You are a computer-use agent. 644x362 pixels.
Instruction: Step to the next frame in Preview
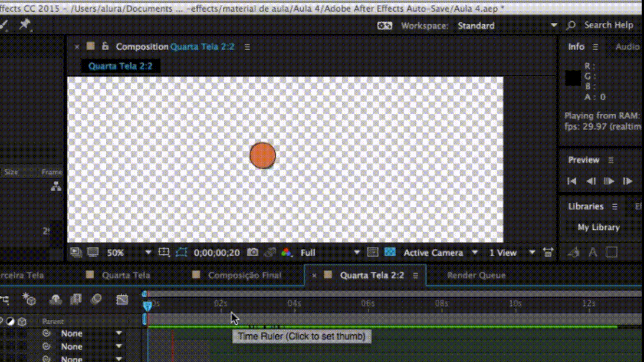[627, 181]
